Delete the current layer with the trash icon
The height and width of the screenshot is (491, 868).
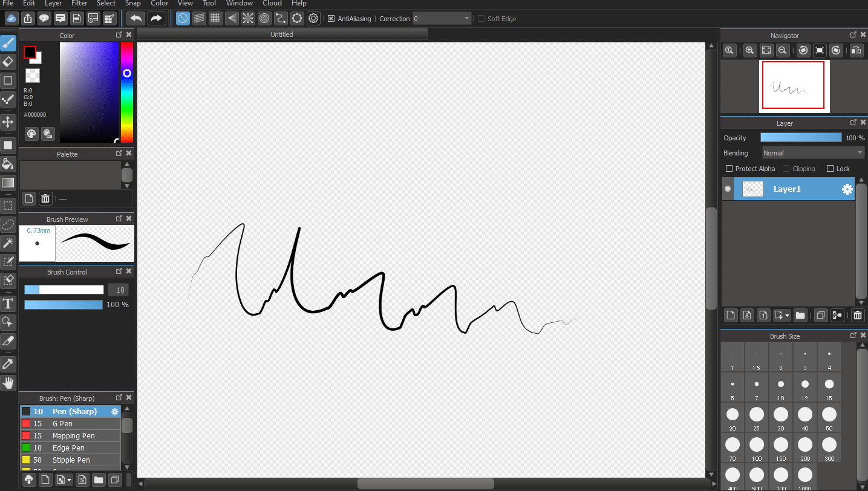[x=857, y=315]
